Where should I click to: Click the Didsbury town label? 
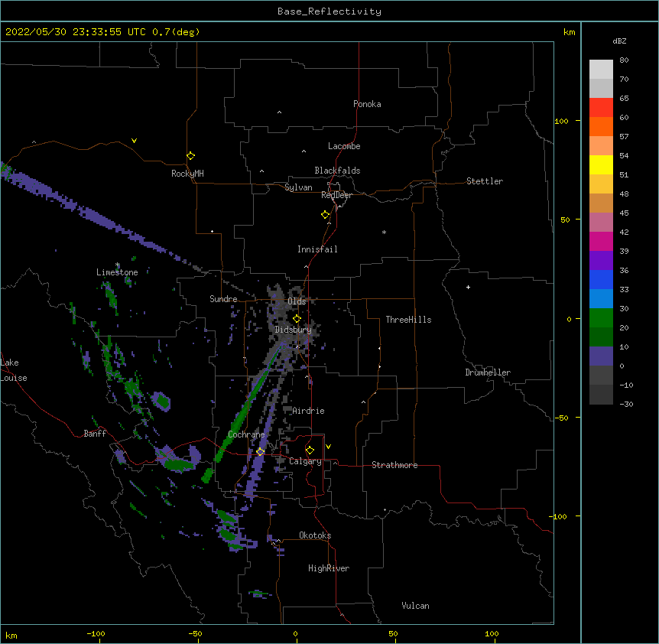tap(294, 330)
